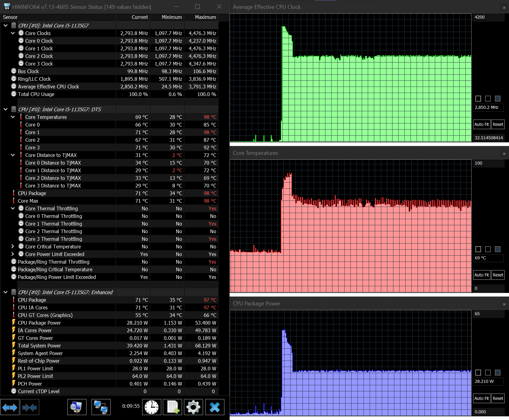
Task: Click the lightning icon beside CPU Package Power
Action: click(14, 322)
